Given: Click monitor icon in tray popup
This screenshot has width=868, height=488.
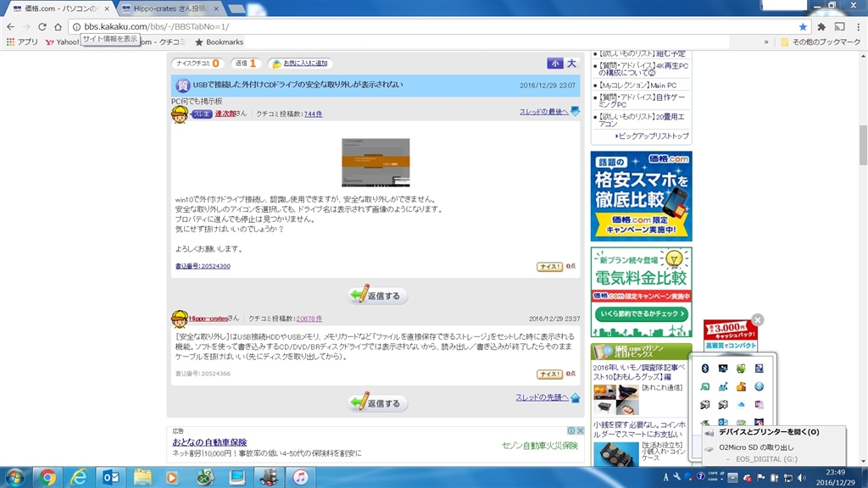Looking at the screenshot, I should tap(723, 369).
